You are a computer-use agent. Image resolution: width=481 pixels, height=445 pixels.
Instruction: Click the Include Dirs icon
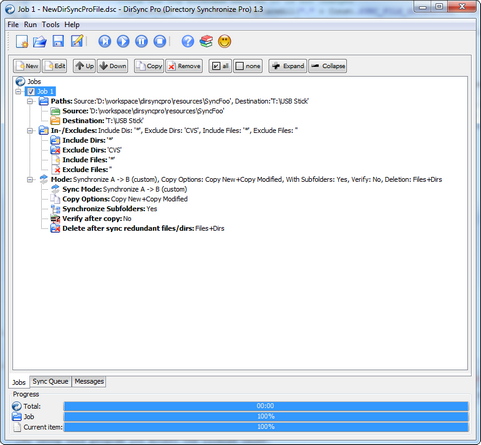[x=55, y=140]
